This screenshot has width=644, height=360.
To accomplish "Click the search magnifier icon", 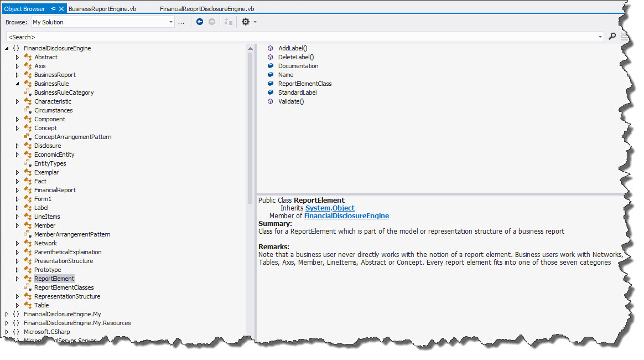I will click(x=612, y=37).
